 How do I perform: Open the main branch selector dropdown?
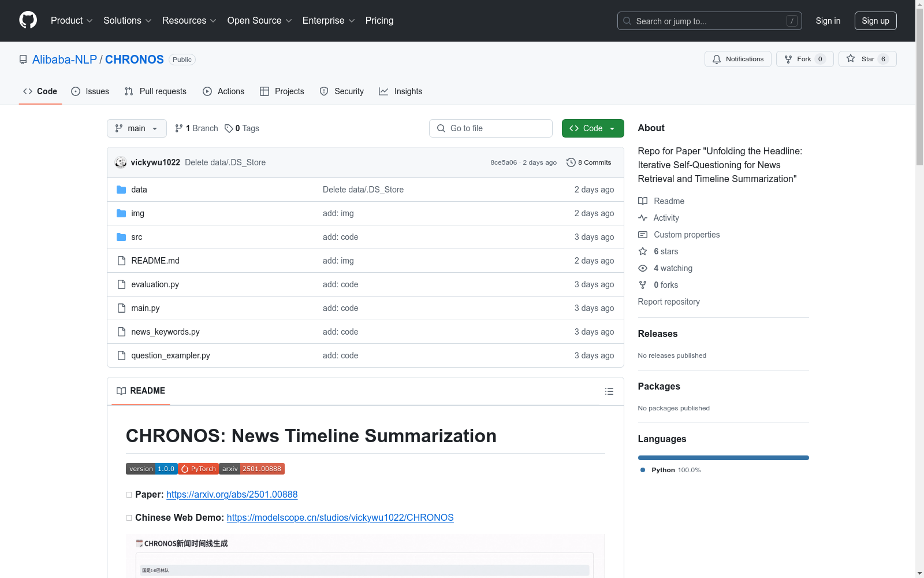coord(137,128)
